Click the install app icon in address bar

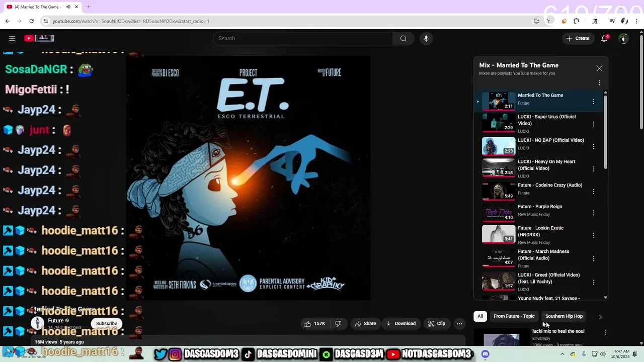tap(536, 21)
